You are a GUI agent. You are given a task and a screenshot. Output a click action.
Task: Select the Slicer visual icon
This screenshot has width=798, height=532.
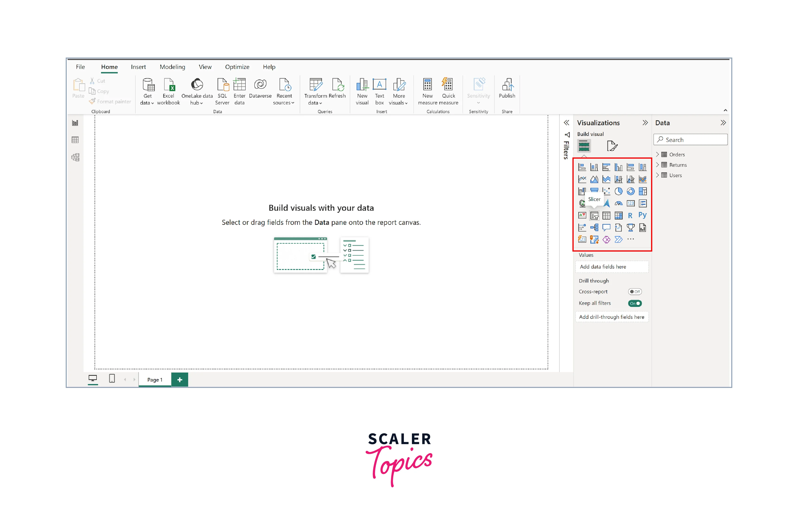pyautogui.click(x=594, y=216)
